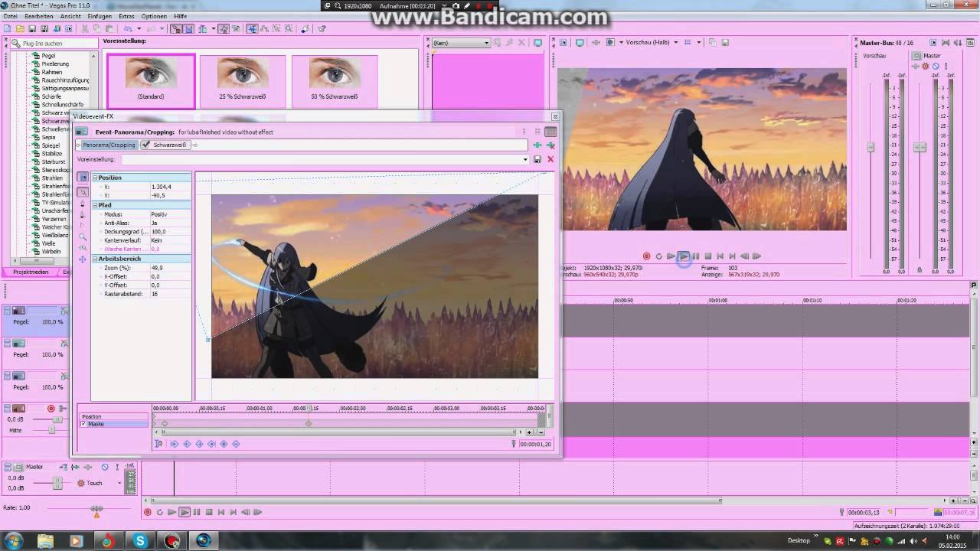
Task: Click the preview save snapshot icon
Action: point(726,43)
